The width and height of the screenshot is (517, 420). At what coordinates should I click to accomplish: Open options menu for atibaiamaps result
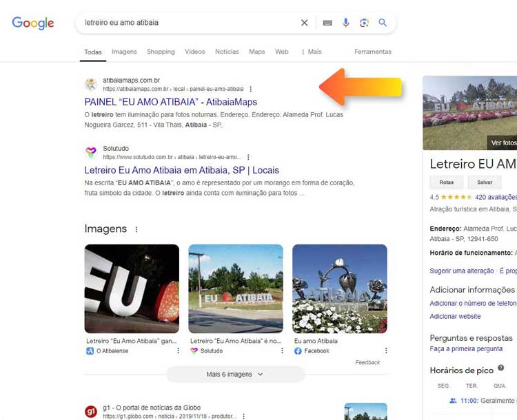(x=251, y=89)
